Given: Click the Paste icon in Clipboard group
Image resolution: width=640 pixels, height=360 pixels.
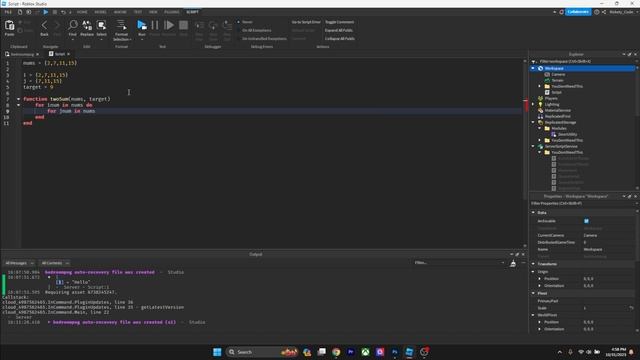Looking at the screenshot, I should pyautogui.click(x=9, y=26).
